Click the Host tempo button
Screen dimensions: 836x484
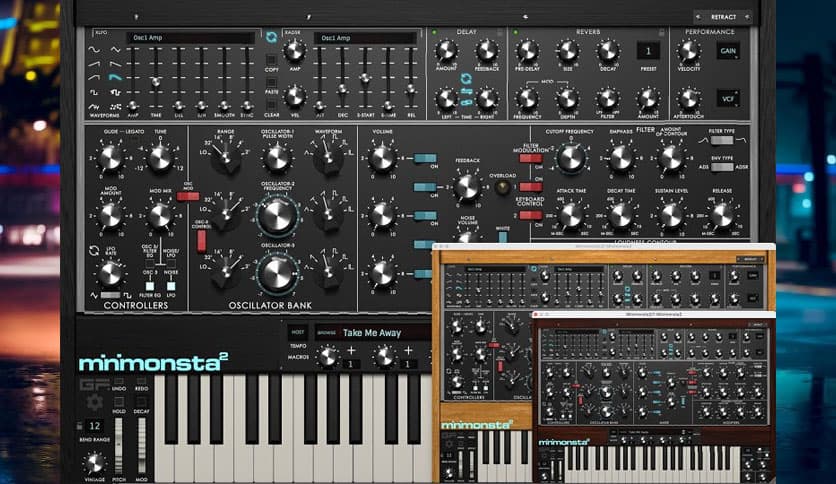coord(298,332)
